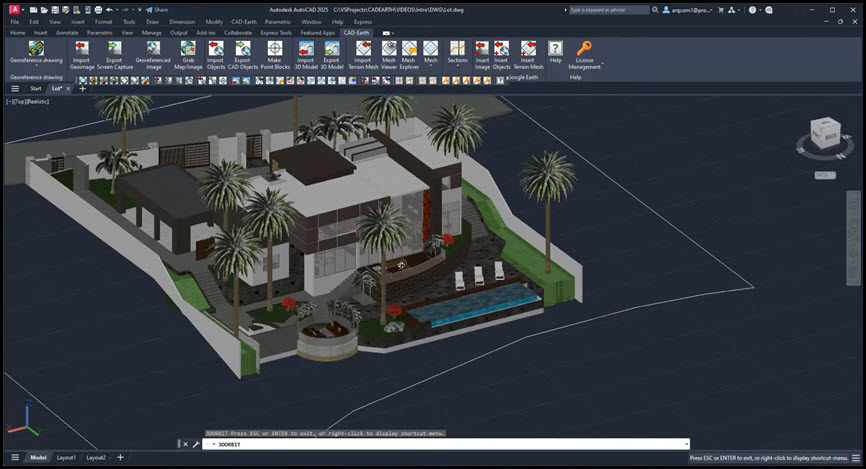Click the ViewCube BACK face

coord(830,136)
